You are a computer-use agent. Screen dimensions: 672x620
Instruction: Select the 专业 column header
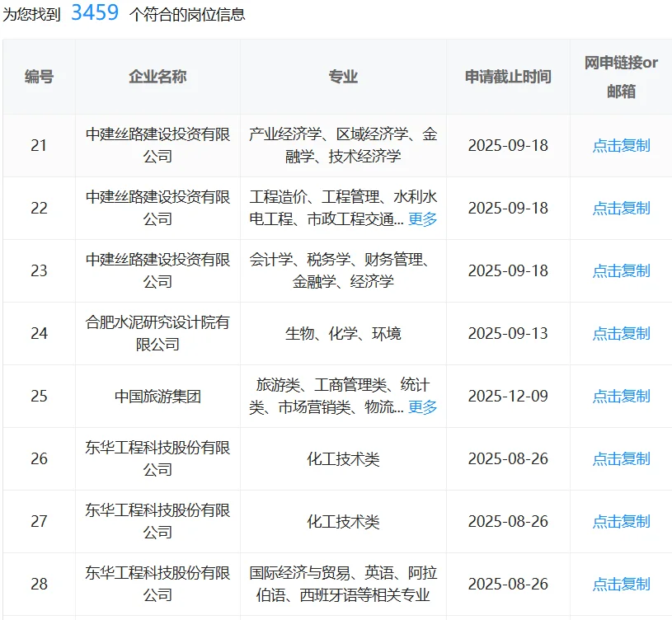click(343, 77)
